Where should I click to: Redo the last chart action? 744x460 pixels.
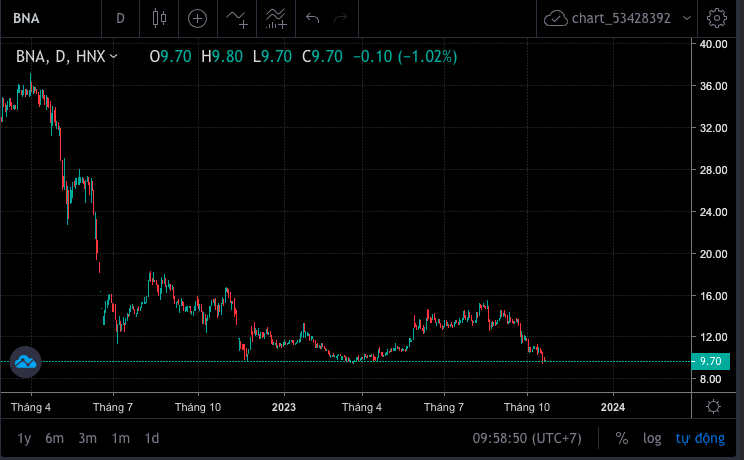pyautogui.click(x=341, y=19)
